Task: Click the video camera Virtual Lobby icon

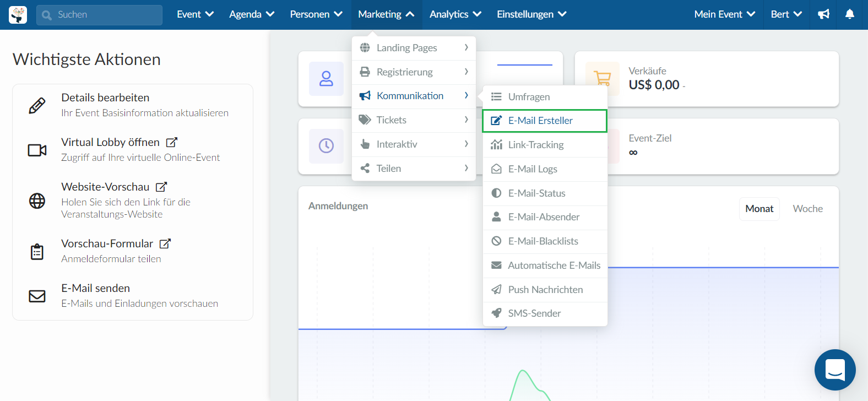Action: [37, 150]
